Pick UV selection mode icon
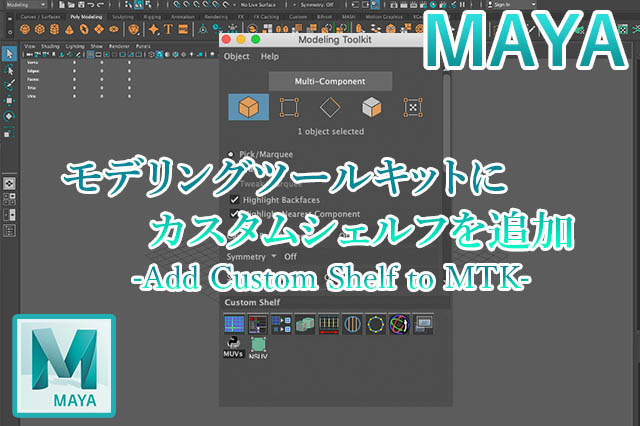 coord(412,108)
